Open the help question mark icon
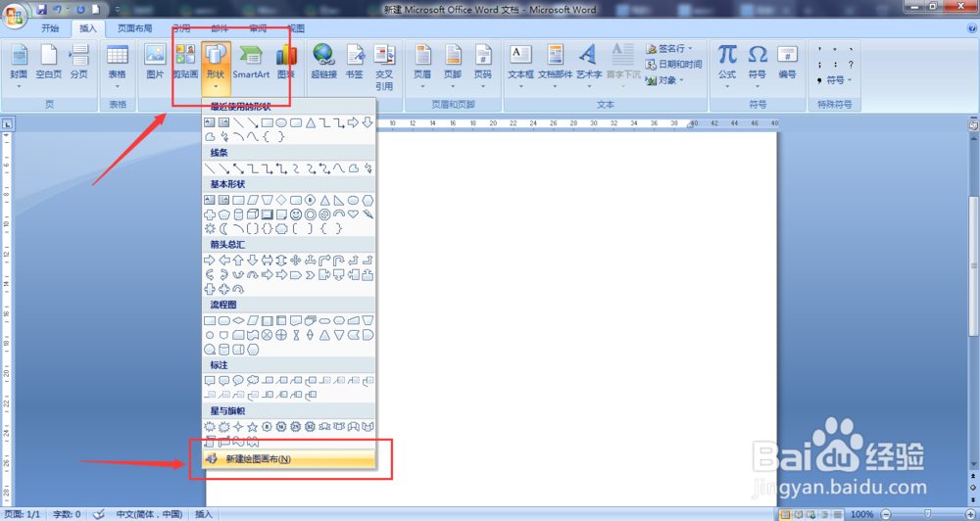 coord(972,28)
